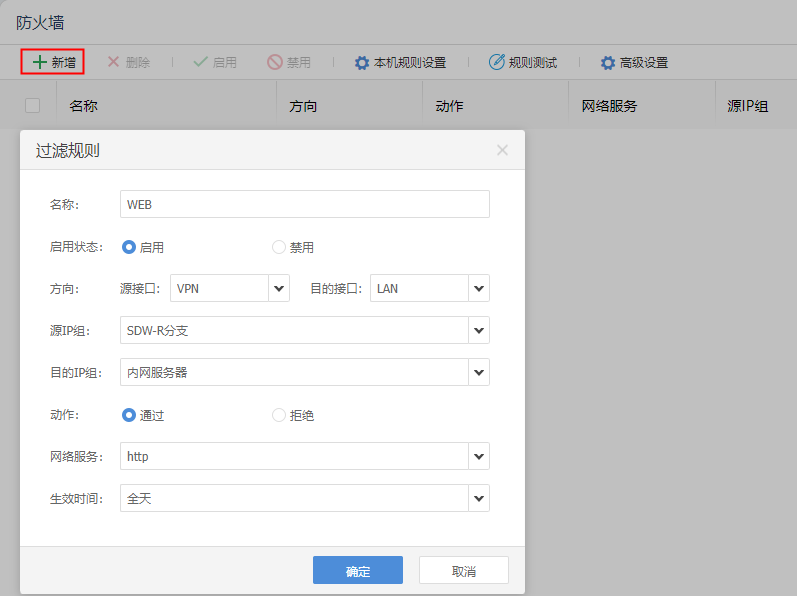
Task: Click the 名称 input field containing WEB
Action: tap(304, 204)
